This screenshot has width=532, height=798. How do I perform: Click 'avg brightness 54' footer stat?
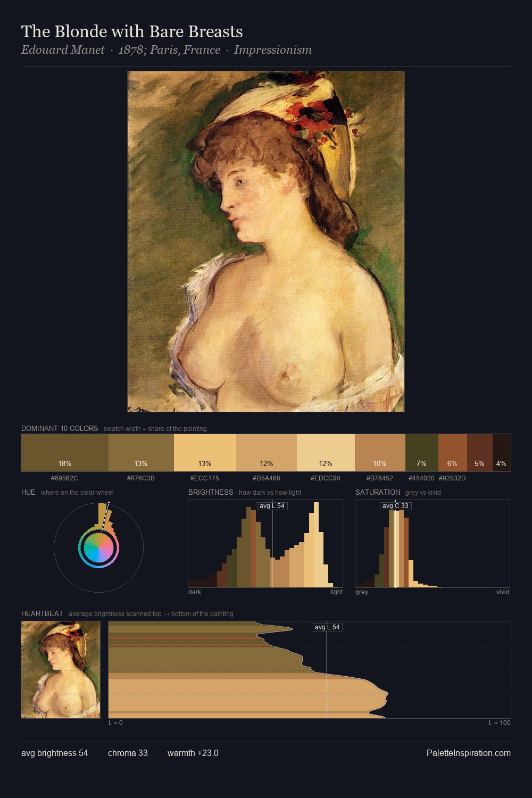pos(55,753)
